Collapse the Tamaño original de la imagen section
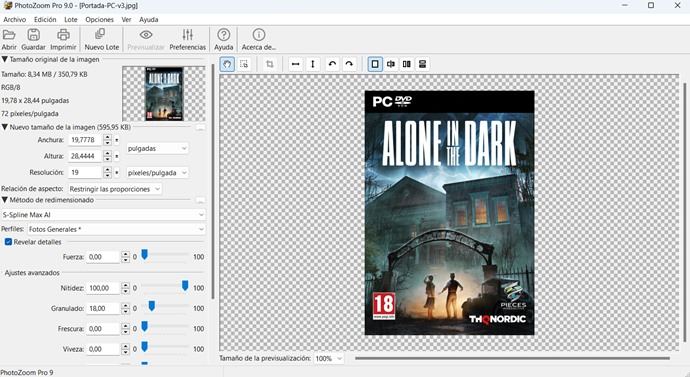This screenshot has width=690, height=377. pyautogui.click(x=4, y=59)
